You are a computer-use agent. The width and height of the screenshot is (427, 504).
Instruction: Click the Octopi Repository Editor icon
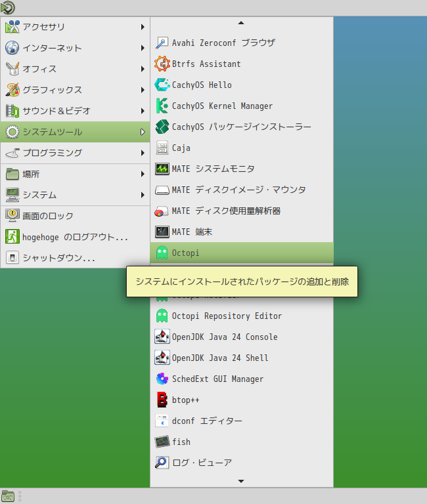(162, 316)
